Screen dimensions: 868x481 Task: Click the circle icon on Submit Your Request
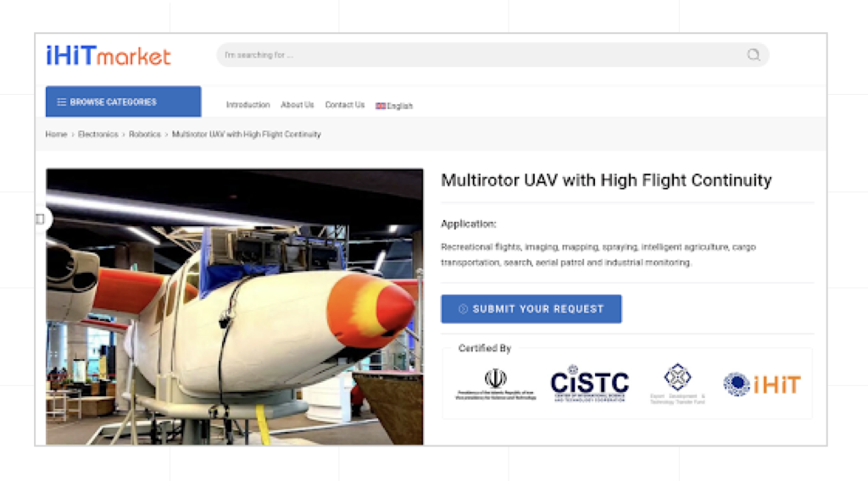tap(464, 309)
